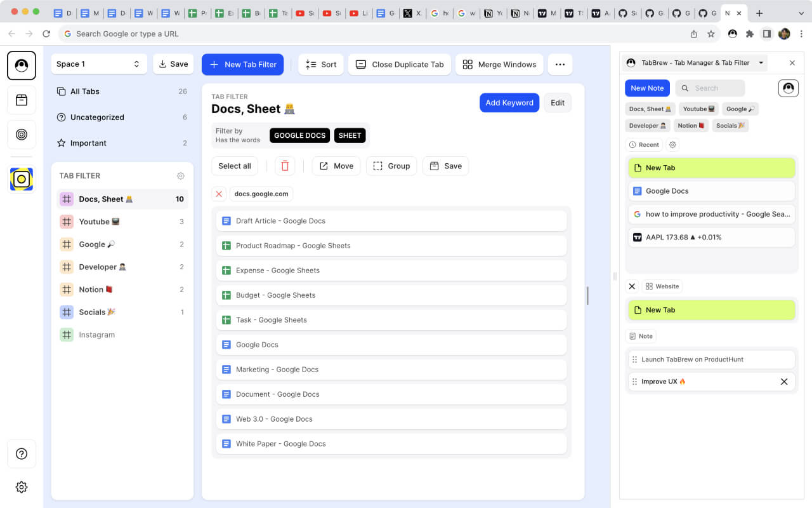The width and height of the screenshot is (812, 508).
Task: Click the Add Keyword button
Action: (x=509, y=102)
